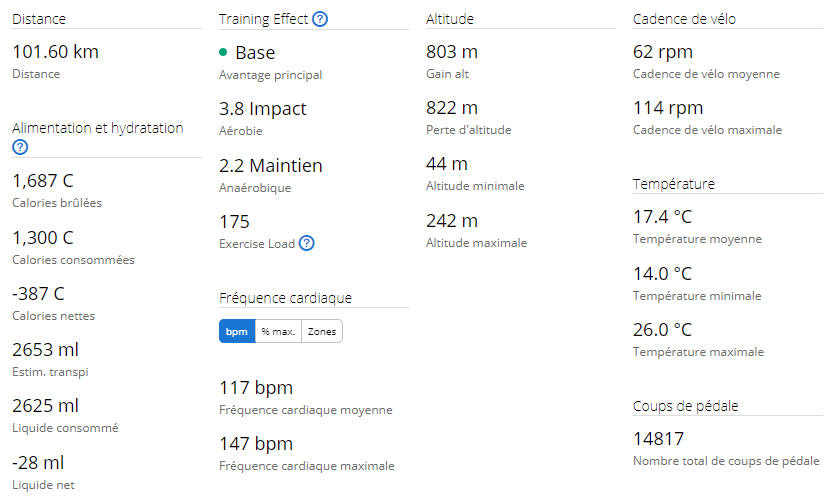Click the 62 rpm average cadence value

tap(663, 52)
